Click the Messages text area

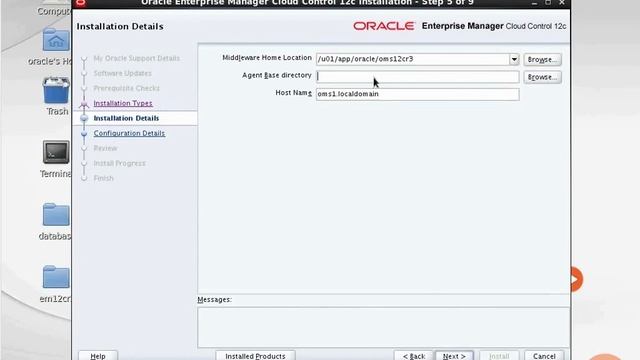[383, 327]
